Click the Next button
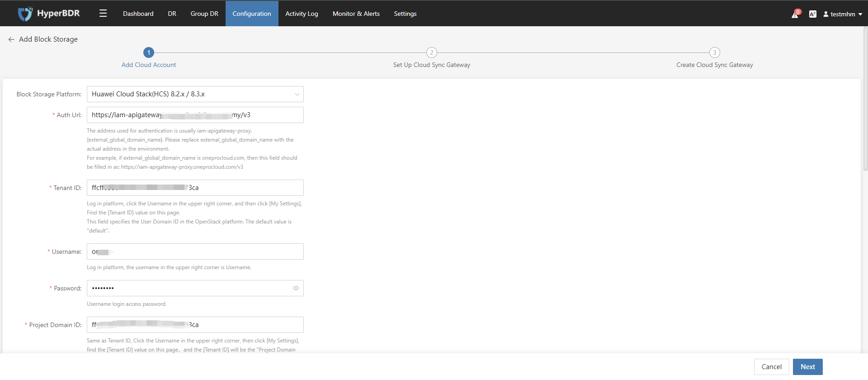This screenshot has width=868, height=380. pyautogui.click(x=808, y=367)
